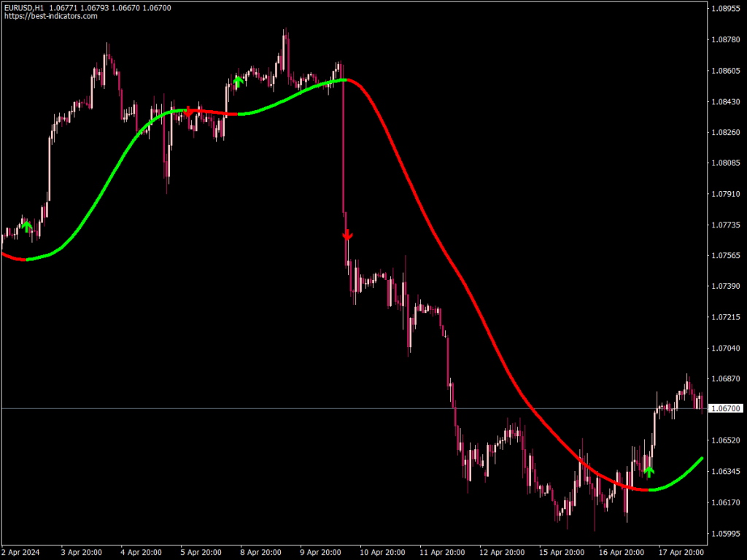Viewport: 747px width, 560px height.
Task: Click the 1.08955 price scale label
Action: 726,9
